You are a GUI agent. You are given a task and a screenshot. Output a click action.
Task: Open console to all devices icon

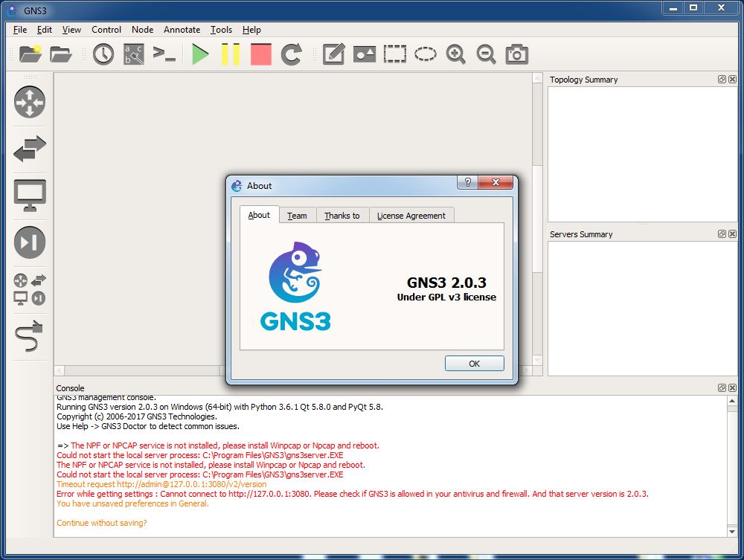click(x=164, y=53)
